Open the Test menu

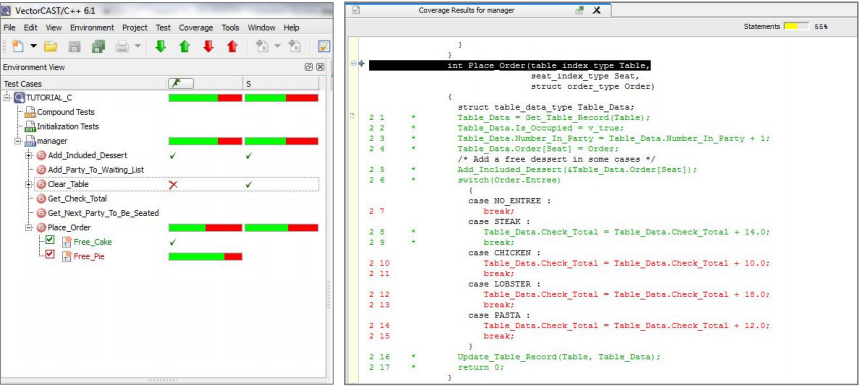[163, 27]
